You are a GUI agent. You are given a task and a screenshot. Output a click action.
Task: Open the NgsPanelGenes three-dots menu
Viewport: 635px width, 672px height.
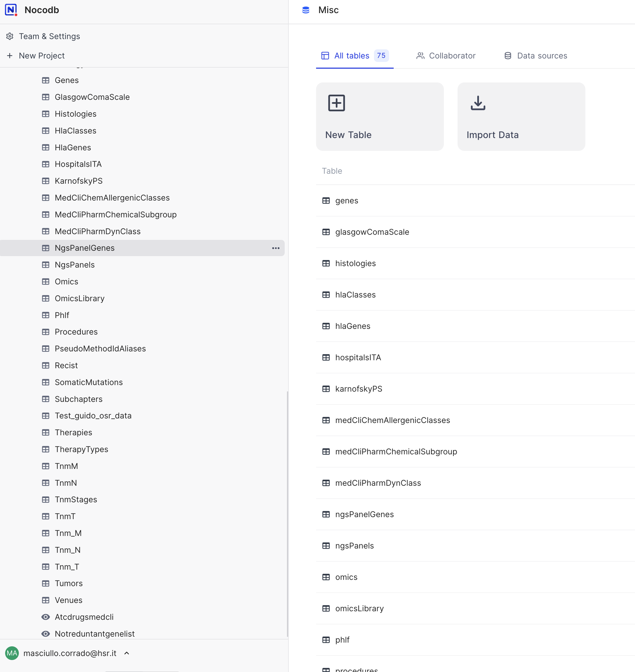[276, 248]
